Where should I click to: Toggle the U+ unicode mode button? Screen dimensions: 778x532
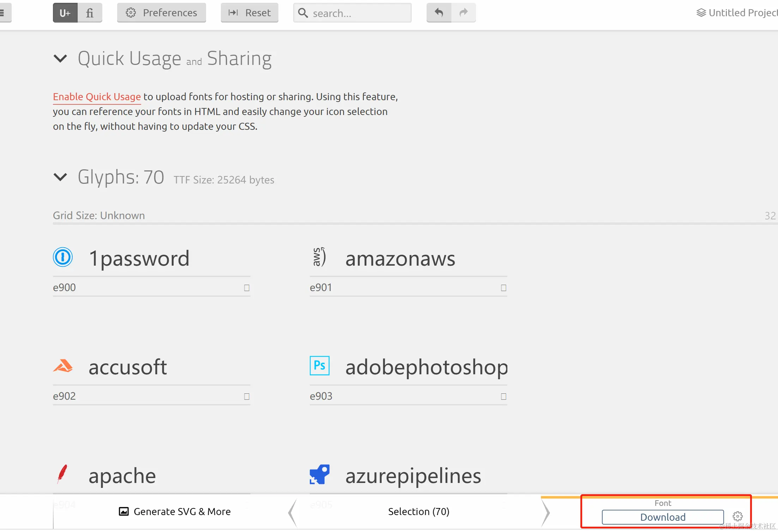pyautogui.click(x=65, y=13)
